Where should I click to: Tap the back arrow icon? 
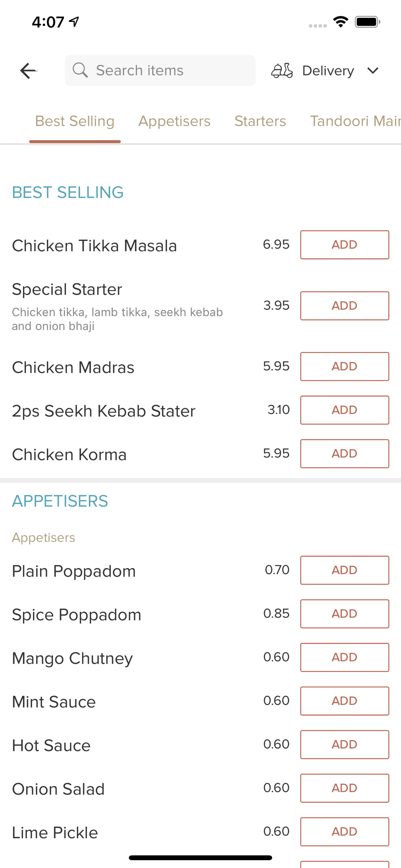[x=29, y=70]
